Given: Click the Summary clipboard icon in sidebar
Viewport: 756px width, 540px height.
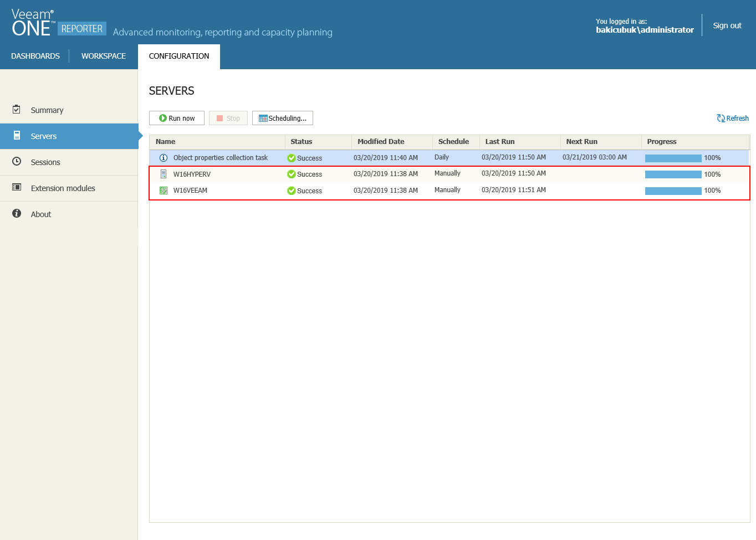Looking at the screenshot, I should click(x=17, y=109).
